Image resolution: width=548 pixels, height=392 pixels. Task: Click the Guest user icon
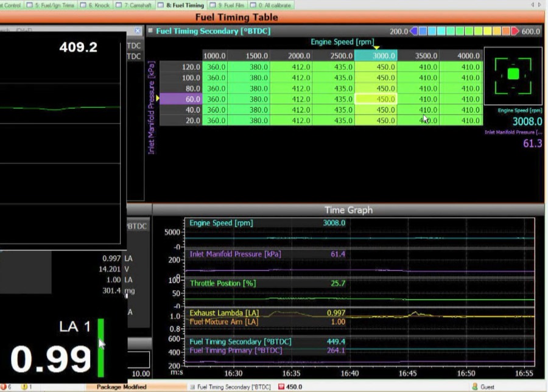[474, 387]
